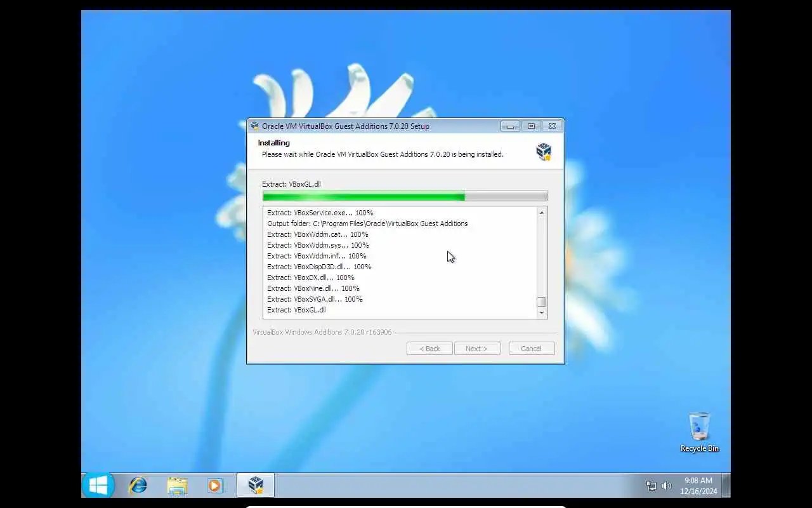
Task: Minimize the setup window
Action: (510, 126)
